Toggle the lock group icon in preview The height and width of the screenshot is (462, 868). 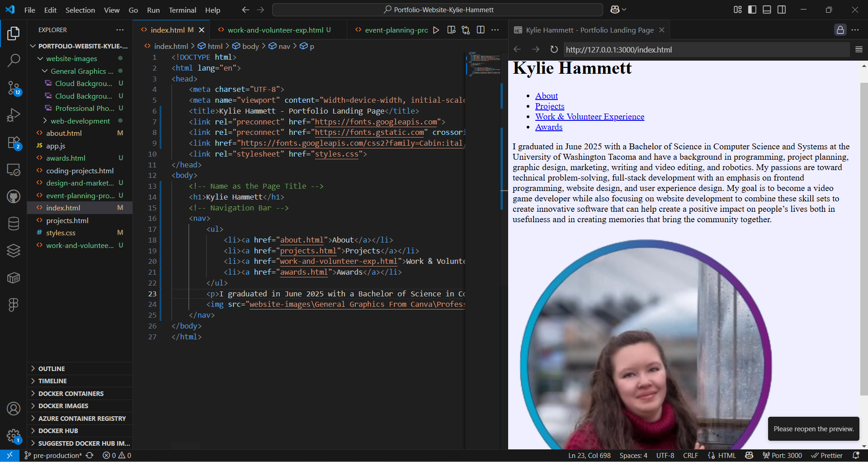click(840, 30)
